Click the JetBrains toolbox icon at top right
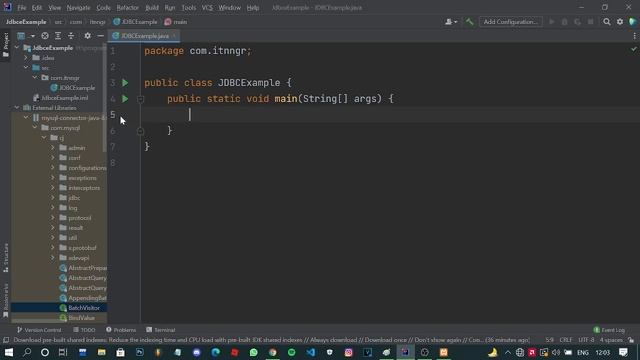 [633, 22]
